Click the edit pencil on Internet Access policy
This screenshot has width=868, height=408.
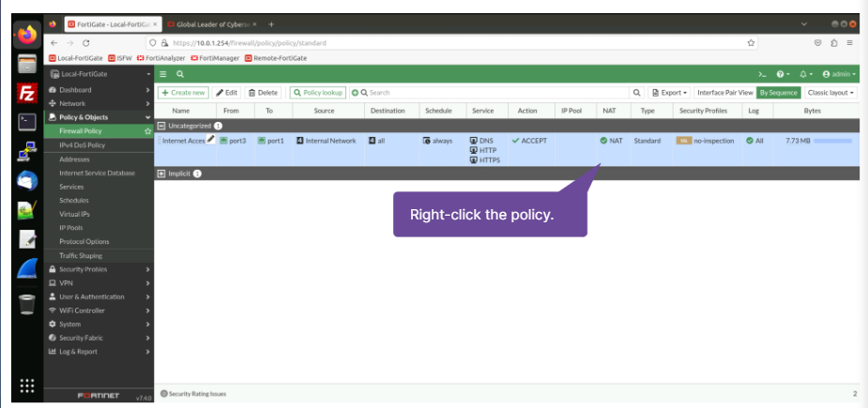210,140
